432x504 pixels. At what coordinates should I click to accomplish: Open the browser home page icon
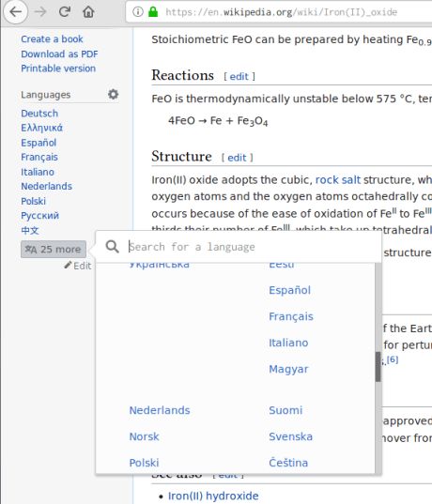(88, 12)
